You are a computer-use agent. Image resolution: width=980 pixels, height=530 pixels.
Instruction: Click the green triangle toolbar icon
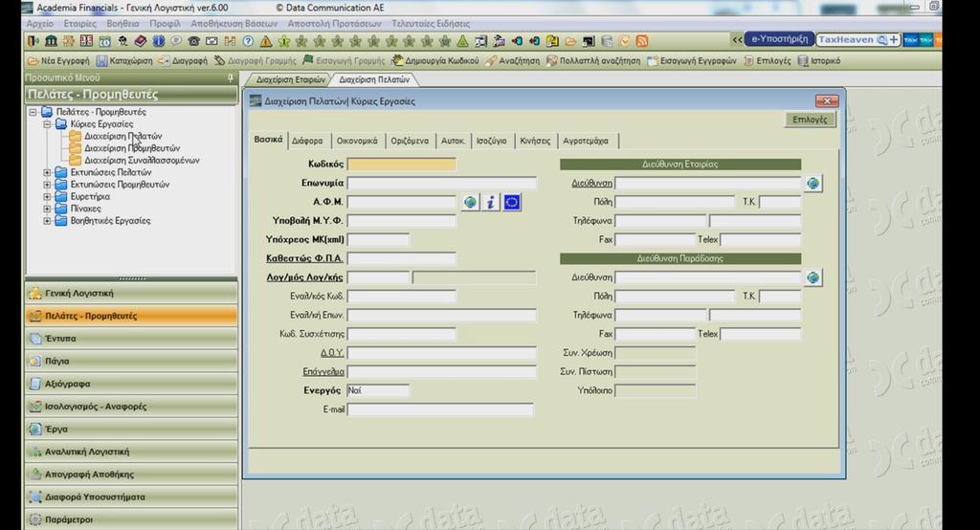click(462, 41)
